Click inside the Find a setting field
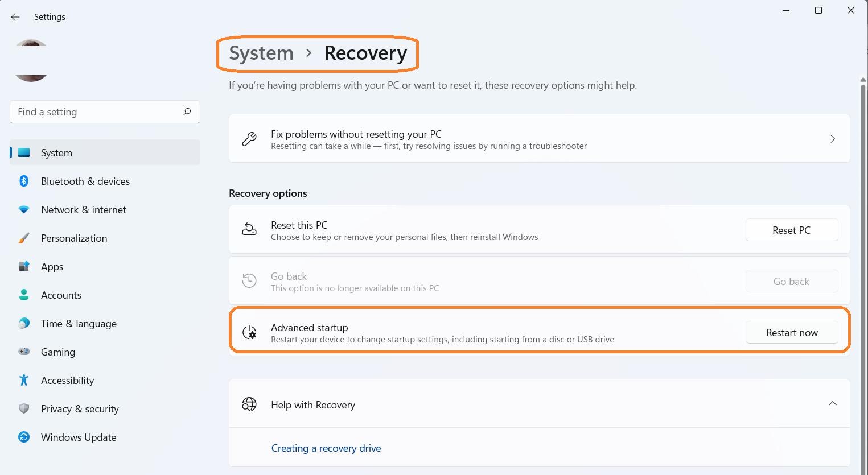The height and width of the screenshot is (475, 868). pos(85,112)
